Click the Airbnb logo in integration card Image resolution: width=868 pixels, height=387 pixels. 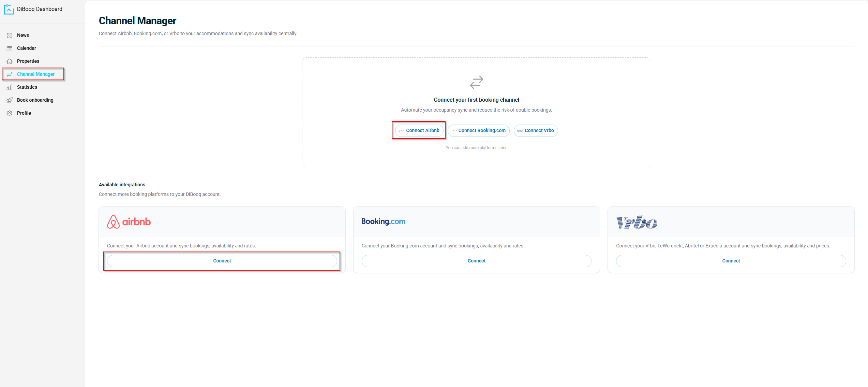pos(129,222)
